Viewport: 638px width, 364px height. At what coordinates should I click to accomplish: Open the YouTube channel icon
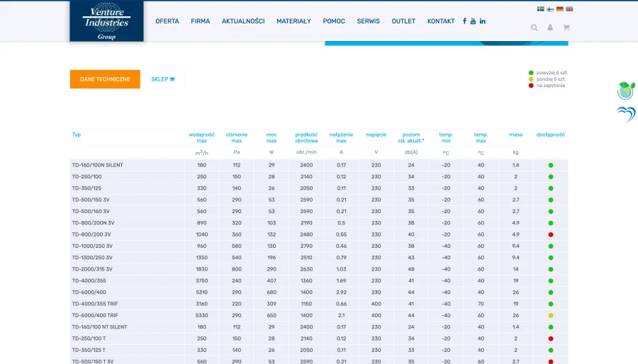[x=473, y=21]
